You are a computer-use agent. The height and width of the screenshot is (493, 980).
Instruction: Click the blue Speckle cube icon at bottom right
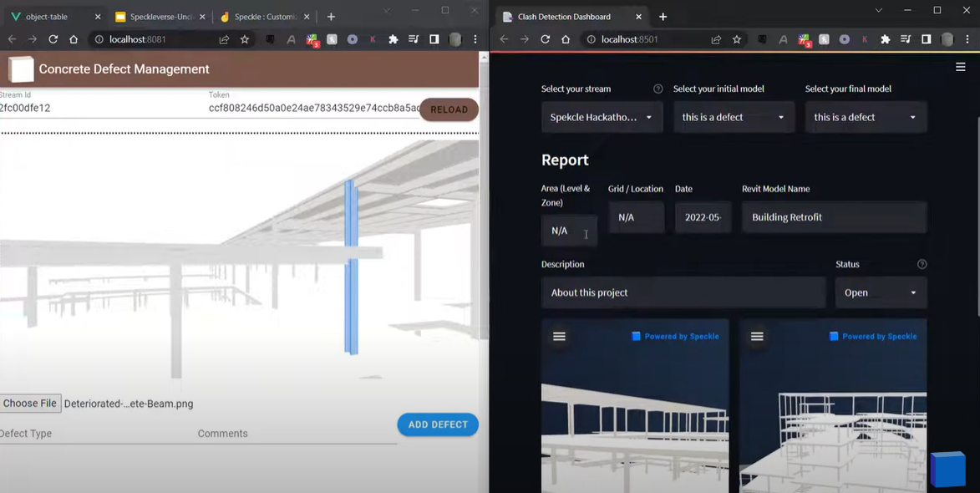(947, 469)
